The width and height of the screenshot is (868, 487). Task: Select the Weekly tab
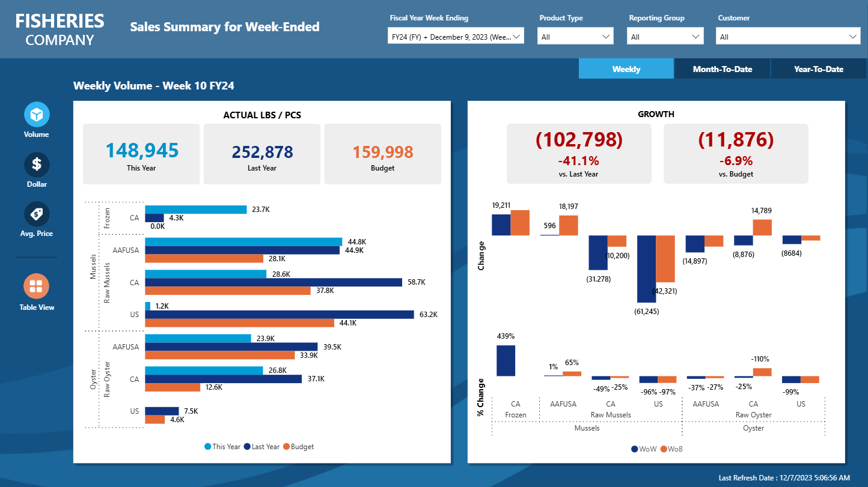(x=626, y=69)
